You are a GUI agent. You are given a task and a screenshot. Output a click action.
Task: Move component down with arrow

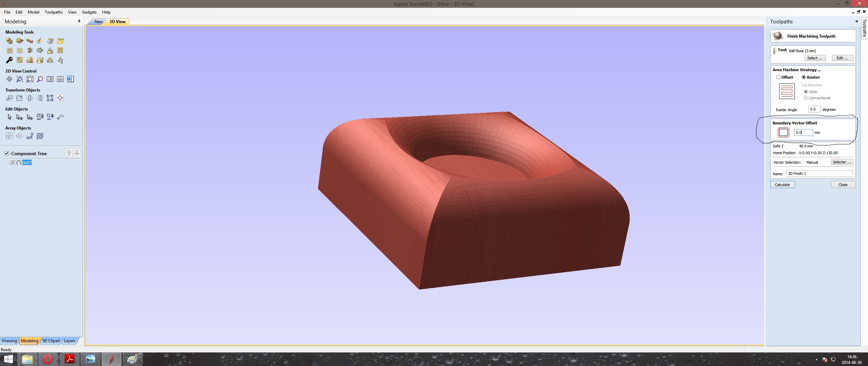77,153
